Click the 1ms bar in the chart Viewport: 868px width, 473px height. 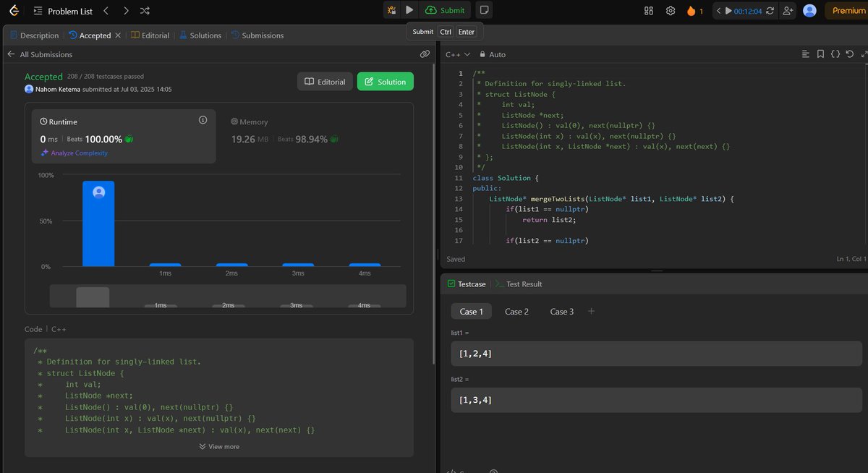pos(165,265)
